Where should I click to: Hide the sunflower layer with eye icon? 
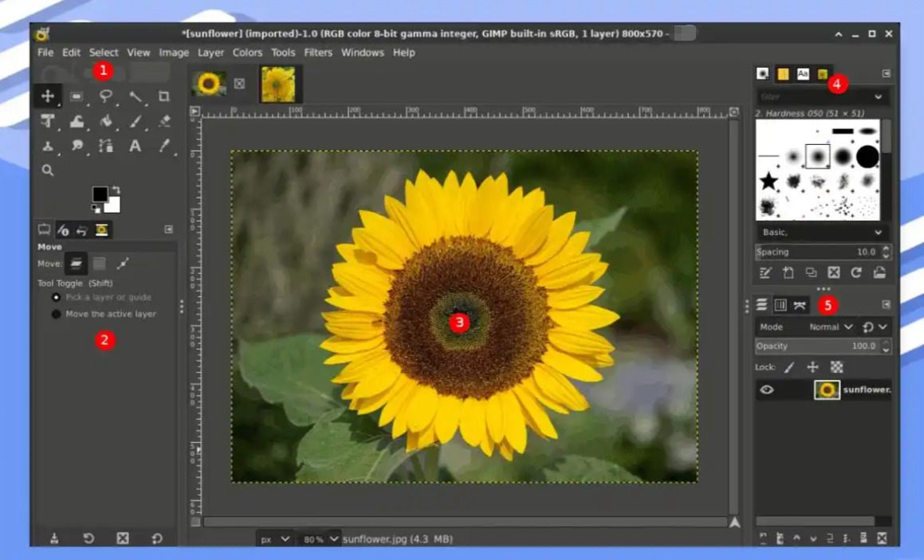[x=767, y=390]
